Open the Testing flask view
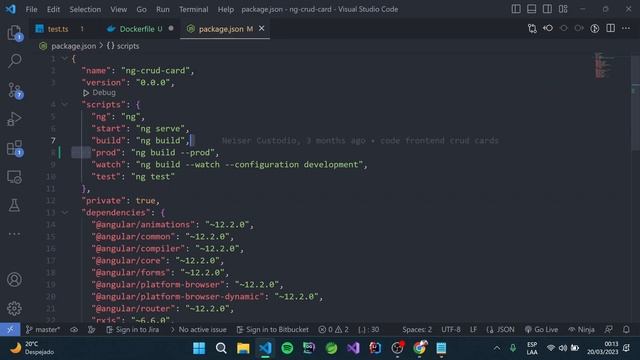Image resolution: width=640 pixels, height=360 pixels. (x=15, y=205)
